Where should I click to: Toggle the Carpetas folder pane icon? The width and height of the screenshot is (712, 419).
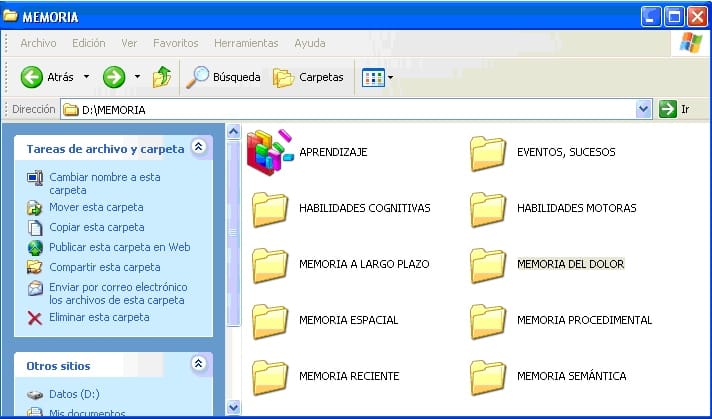(284, 78)
